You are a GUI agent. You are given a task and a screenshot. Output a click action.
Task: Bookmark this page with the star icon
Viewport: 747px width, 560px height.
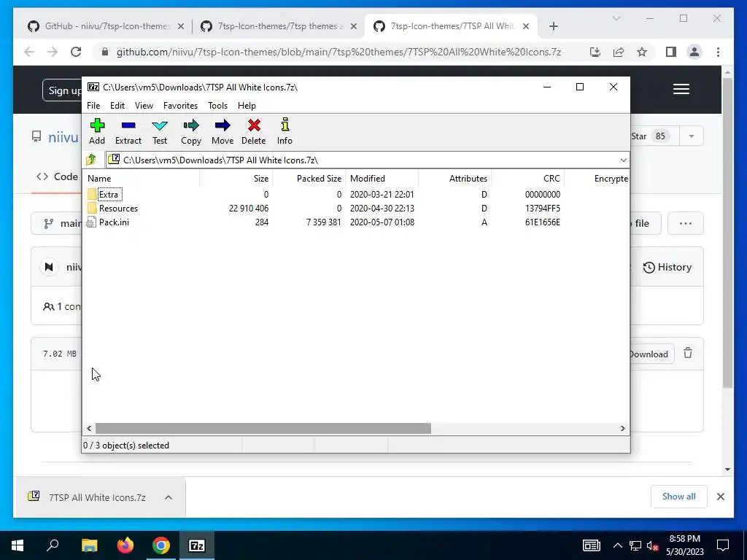642,52
